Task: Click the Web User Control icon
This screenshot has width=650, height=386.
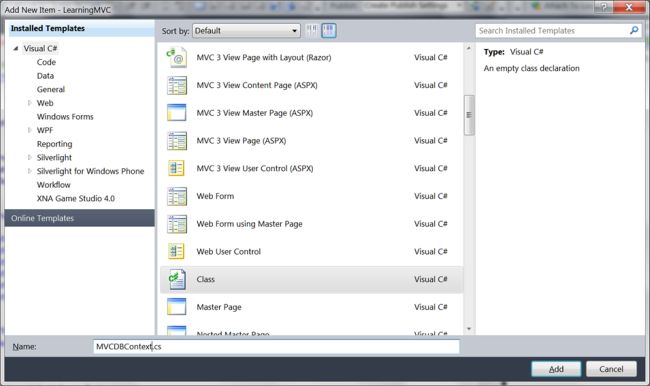Action: [176, 252]
